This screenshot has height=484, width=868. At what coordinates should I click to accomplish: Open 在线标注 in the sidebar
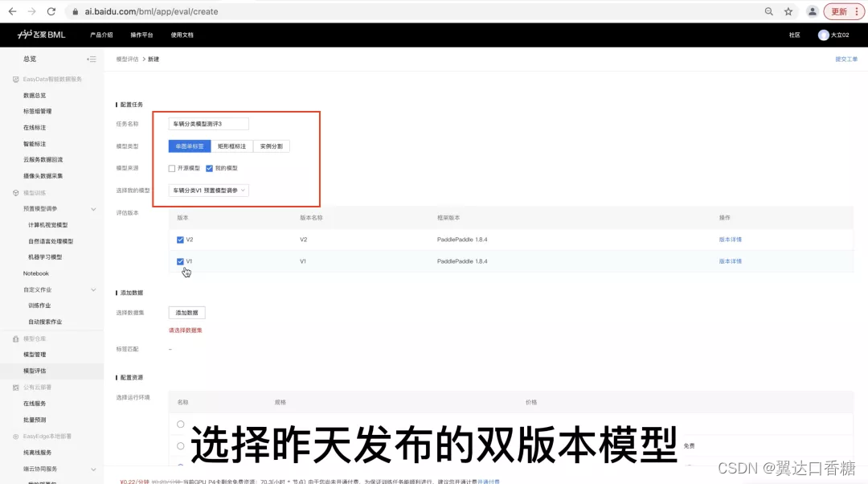point(35,127)
